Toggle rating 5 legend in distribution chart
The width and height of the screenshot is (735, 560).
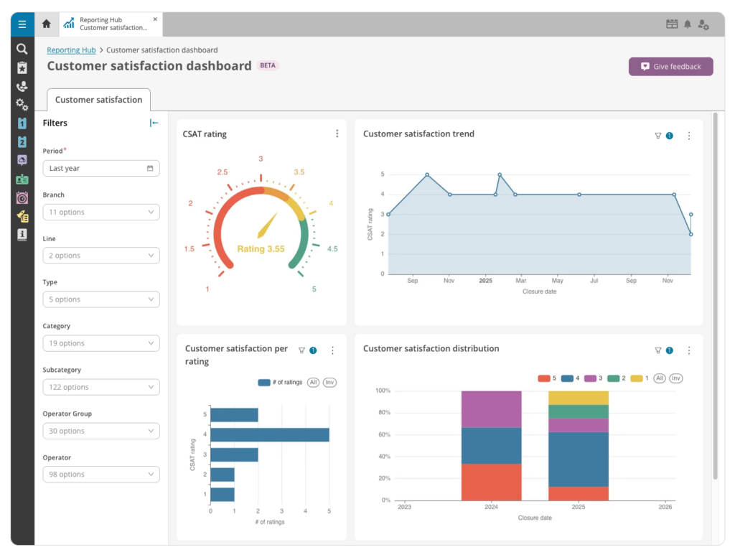(546, 378)
